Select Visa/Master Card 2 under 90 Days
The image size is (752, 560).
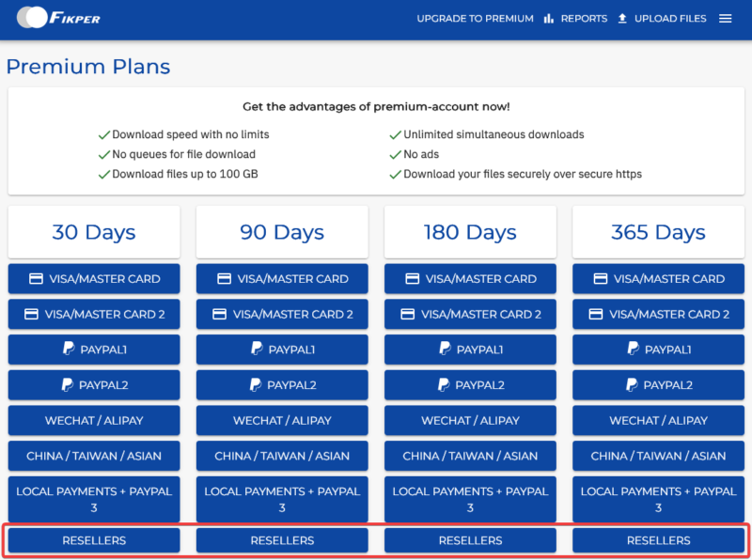pyautogui.click(x=282, y=314)
